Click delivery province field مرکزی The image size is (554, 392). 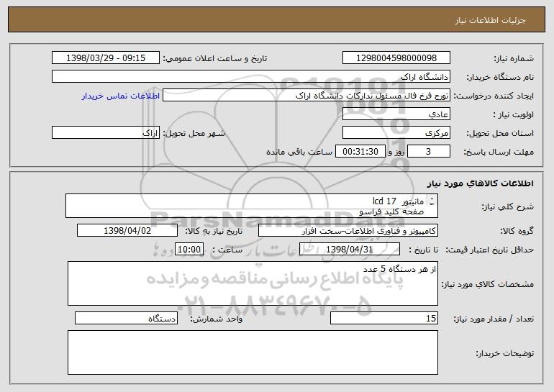coord(396,133)
